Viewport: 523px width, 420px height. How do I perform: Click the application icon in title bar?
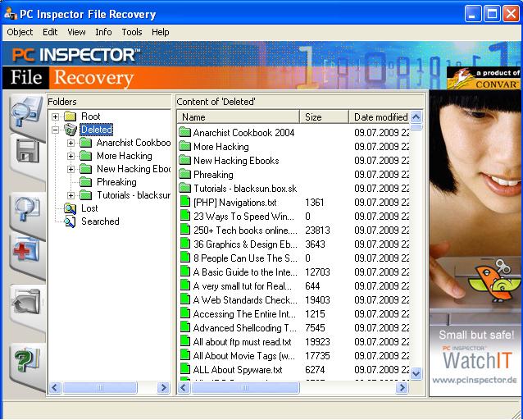click(x=11, y=14)
